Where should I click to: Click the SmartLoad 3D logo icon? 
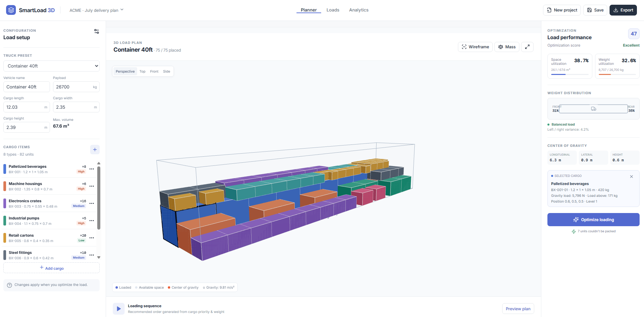[x=11, y=10]
